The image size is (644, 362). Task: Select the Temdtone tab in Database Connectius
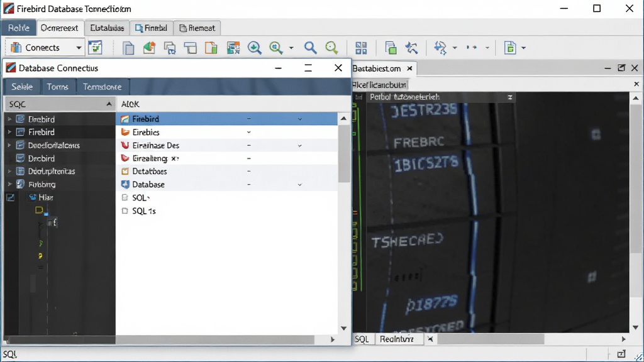pyautogui.click(x=103, y=87)
